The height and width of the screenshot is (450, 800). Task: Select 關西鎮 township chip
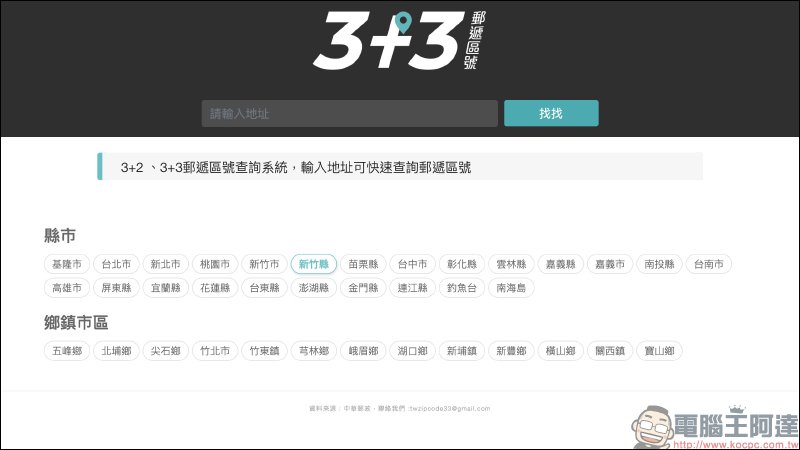click(x=610, y=351)
